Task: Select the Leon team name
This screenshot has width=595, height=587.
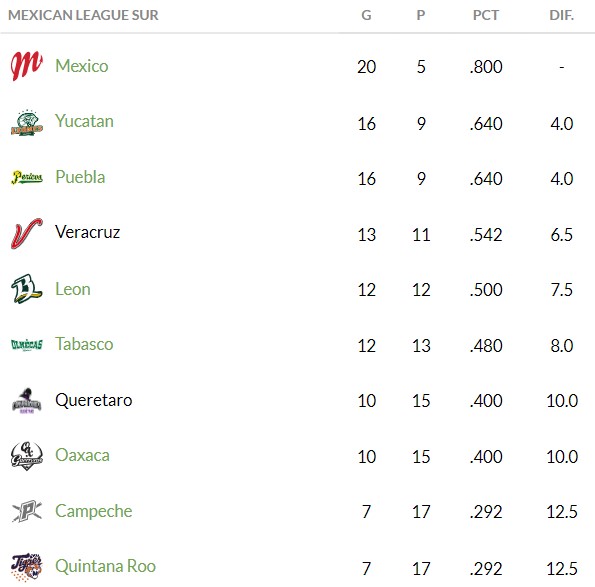Action: coord(73,289)
